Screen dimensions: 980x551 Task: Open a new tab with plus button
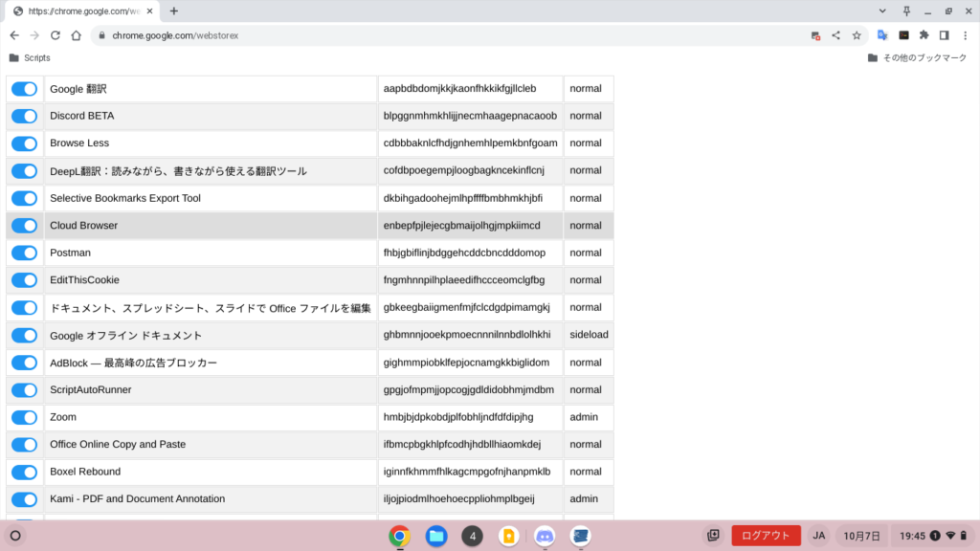tap(173, 11)
